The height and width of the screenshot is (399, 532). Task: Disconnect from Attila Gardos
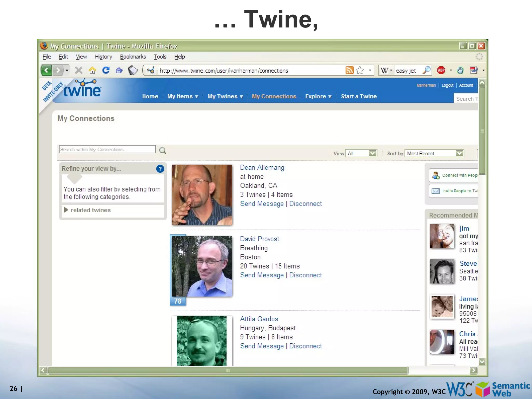pyautogui.click(x=305, y=346)
